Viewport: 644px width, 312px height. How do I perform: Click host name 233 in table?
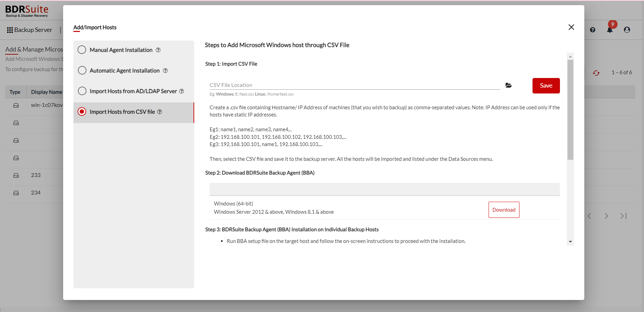pyautogui.click(x=36, y=175)
